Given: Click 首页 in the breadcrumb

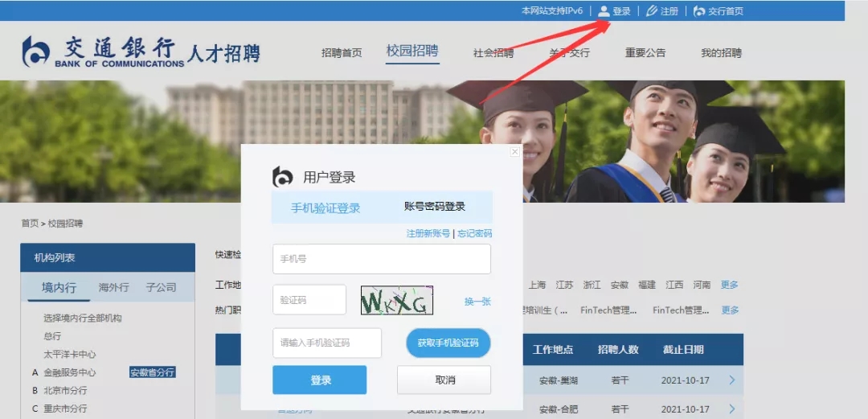Looking at the screenshot, I should (x=30, y=224).
